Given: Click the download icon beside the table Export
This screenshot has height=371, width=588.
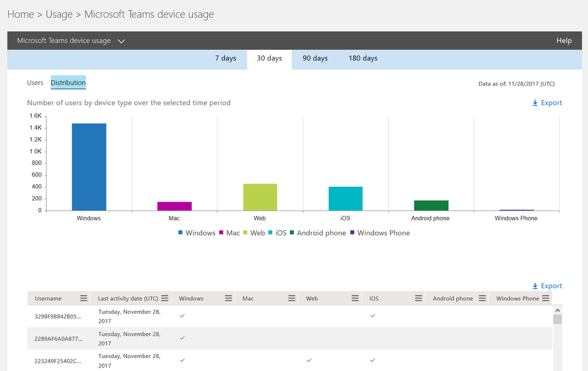Looking at the screenshot, I should pos(535,286).
